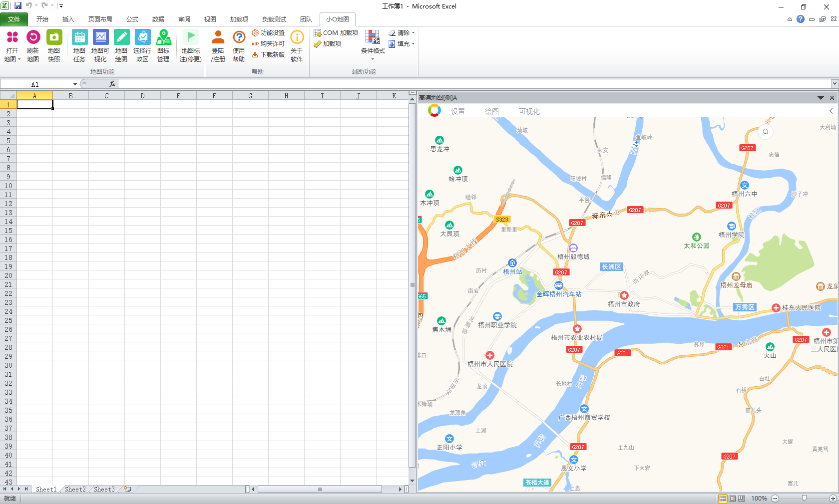
Task: Click the 梧州市政府 government marker on map
Action: click(x=624, y=295)
